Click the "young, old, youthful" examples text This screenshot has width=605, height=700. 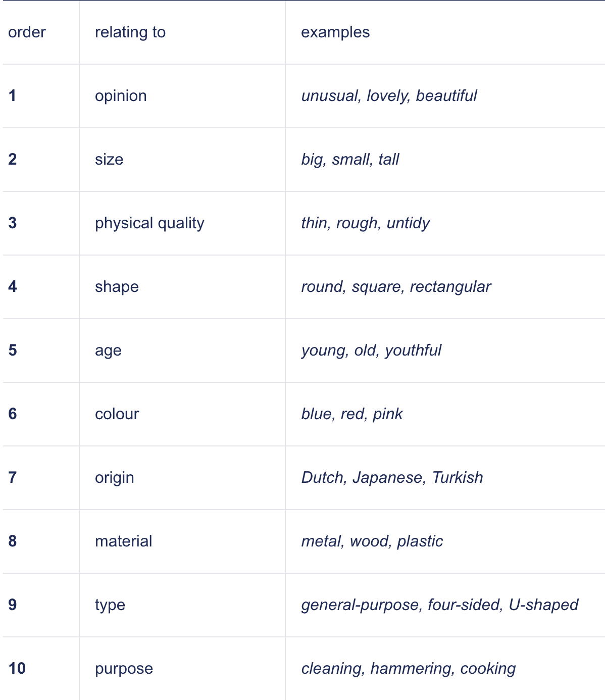(371, 351)
